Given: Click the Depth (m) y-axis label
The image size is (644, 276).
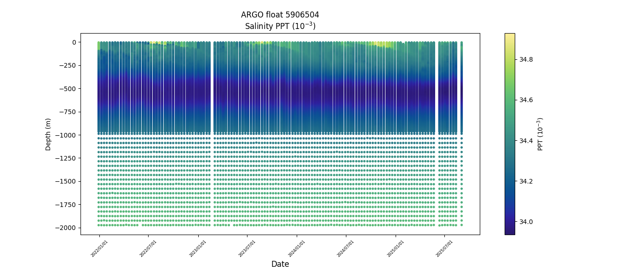Looking at the screenshot, I should pyautogui.click(x=48, y=134).
